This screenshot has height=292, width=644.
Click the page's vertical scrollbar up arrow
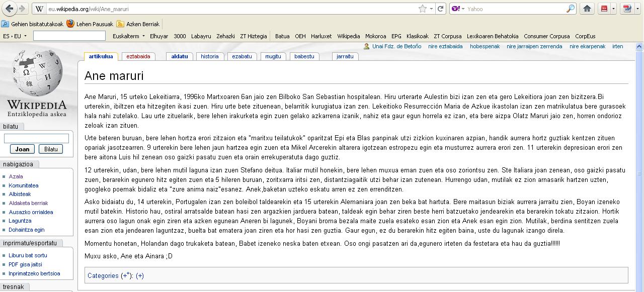click(x=639, y=47)
